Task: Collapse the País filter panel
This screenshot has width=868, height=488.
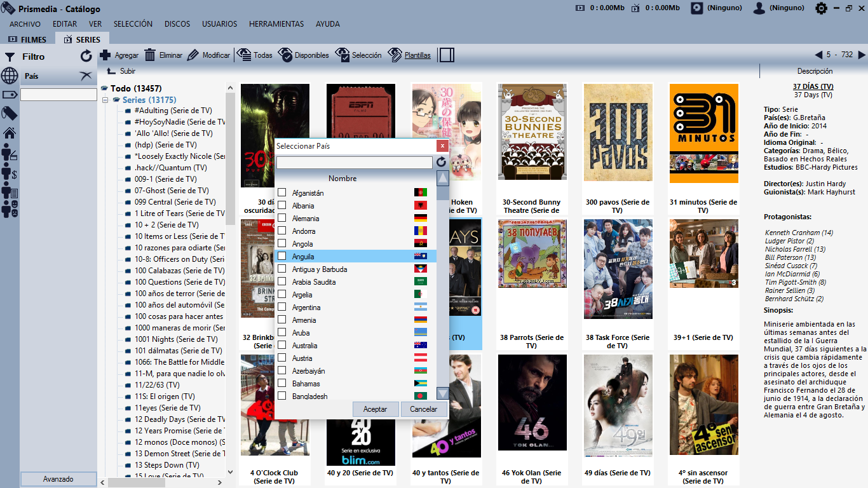Action: [x=86, y=76]
